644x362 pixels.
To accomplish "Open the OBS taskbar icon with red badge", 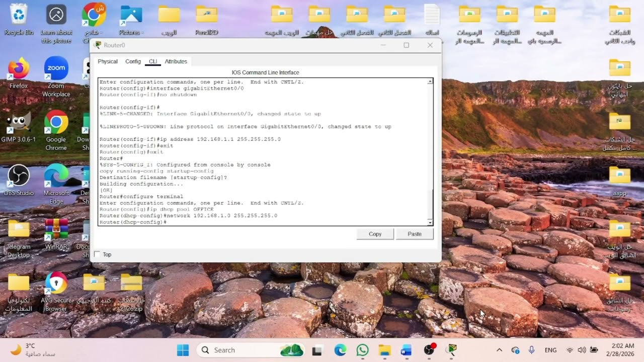I will point(429,350).
